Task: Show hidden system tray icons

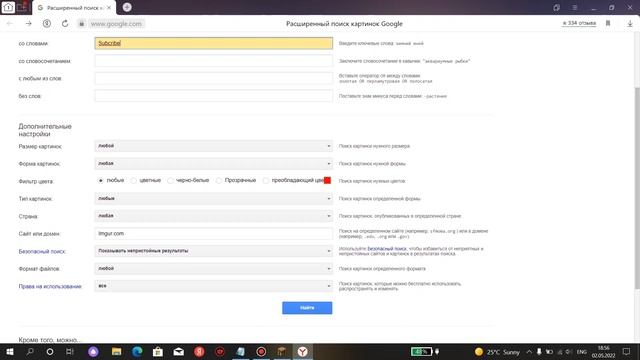Action: click(529, 351)
